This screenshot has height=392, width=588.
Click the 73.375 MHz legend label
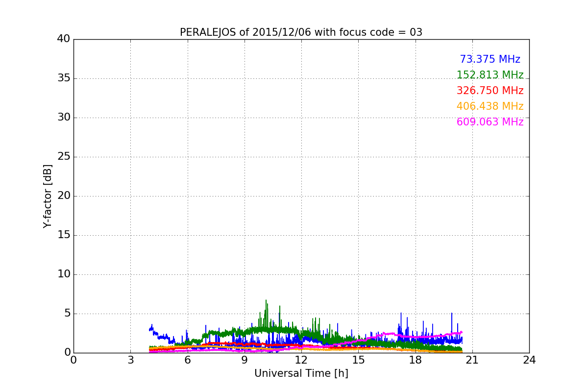point(490,59)
